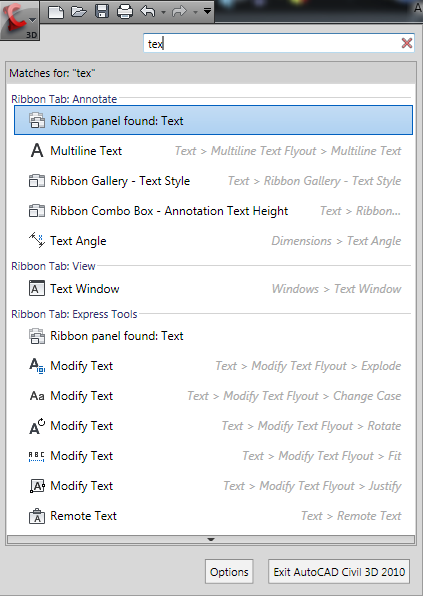Select highlighted Ribbon panel found: Text under Annotate
This screenshot has height=596, width=423.
click(x=213, y=120)
